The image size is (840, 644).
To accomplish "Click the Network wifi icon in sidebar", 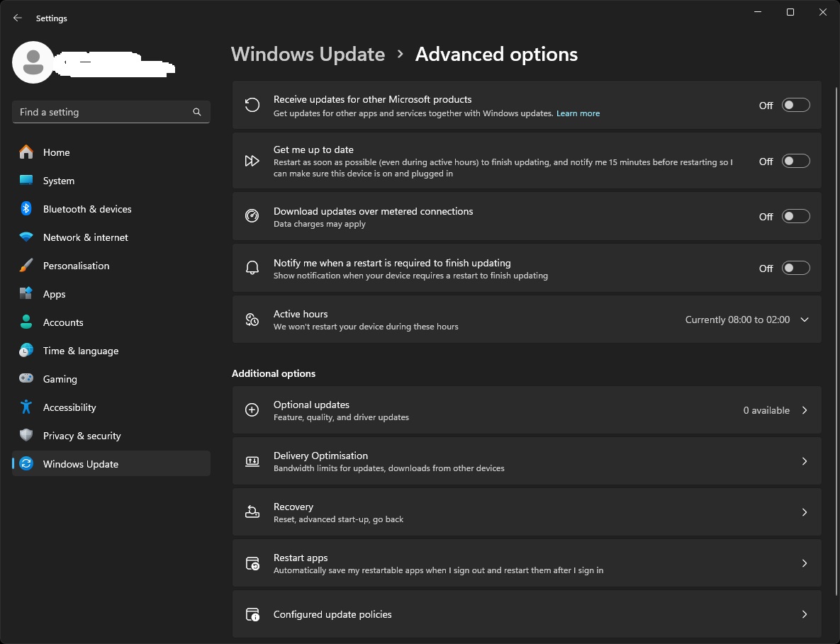I will click(x=26, y=237).
